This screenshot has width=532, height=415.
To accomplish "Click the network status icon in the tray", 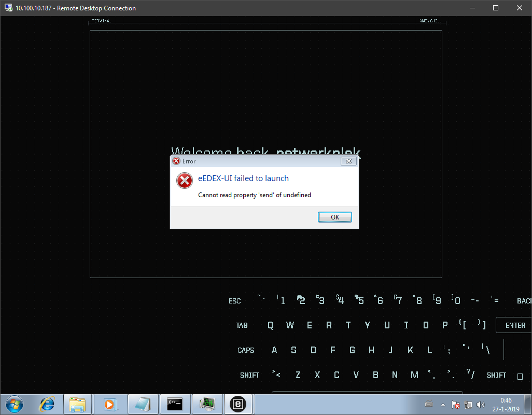I will 468,404.
